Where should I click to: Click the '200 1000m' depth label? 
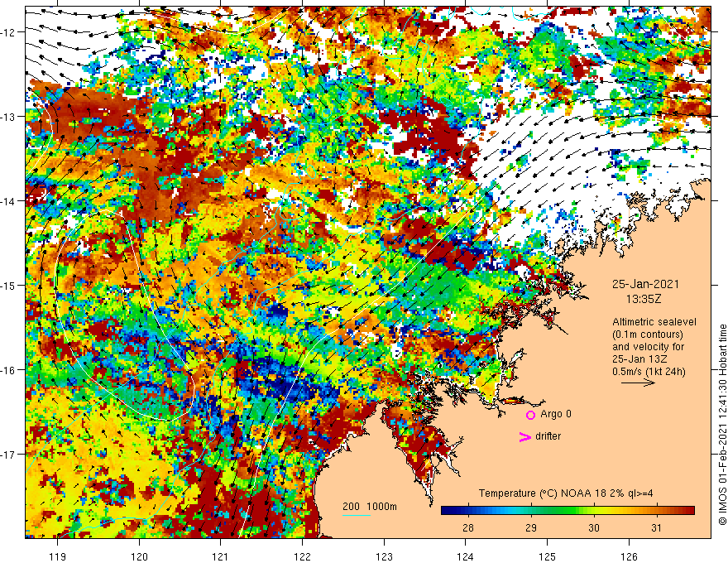point(370,507)
